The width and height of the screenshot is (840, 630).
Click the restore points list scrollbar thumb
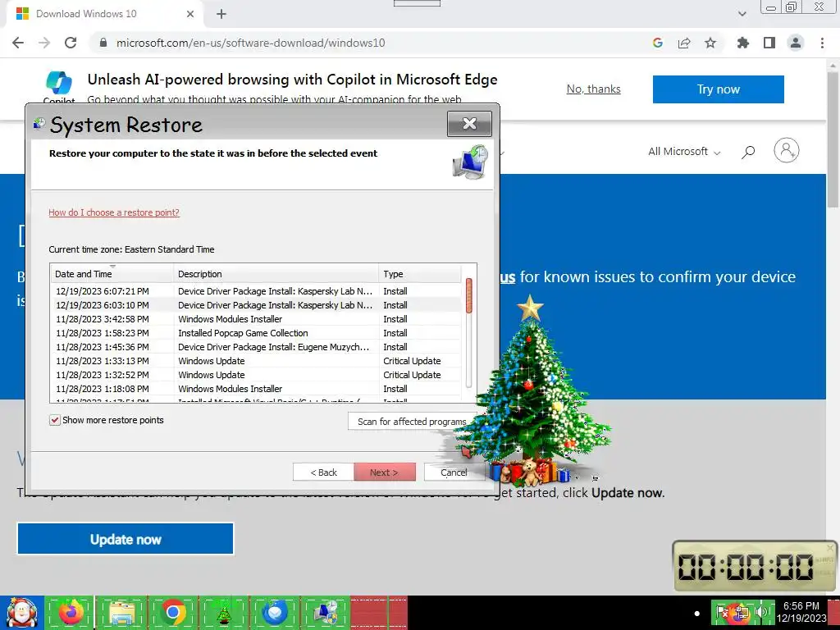(x=468, y=295)
